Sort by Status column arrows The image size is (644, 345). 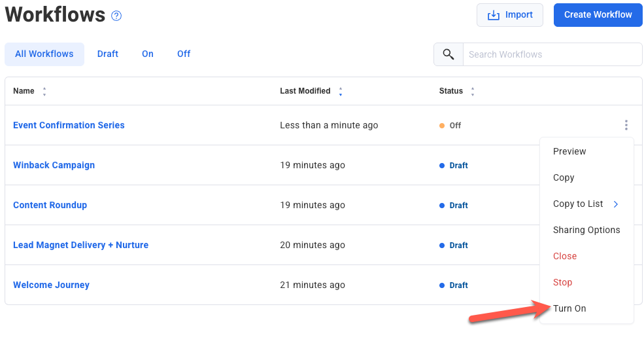[x=473, y=92]
